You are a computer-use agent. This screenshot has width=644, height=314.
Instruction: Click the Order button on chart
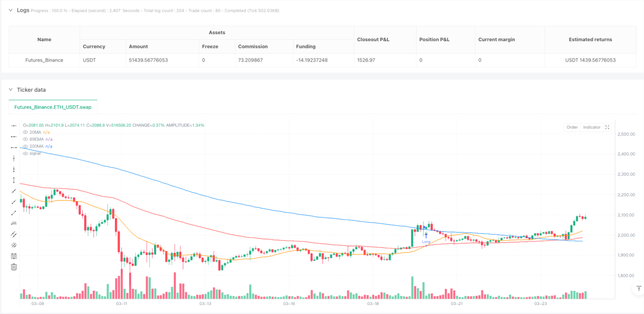click(x=572, y=127)
